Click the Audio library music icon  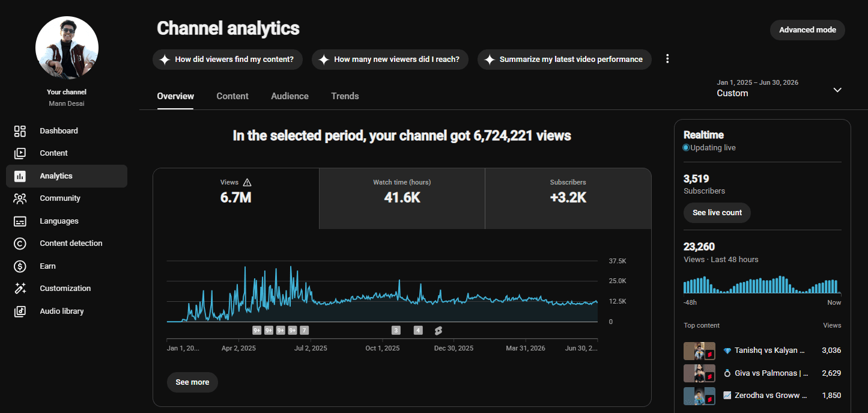(20, 311)
